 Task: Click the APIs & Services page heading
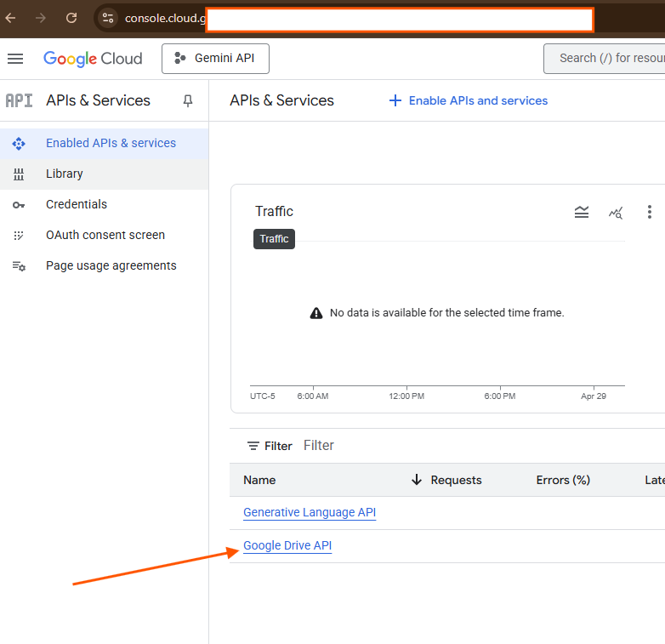click(281, 100)
